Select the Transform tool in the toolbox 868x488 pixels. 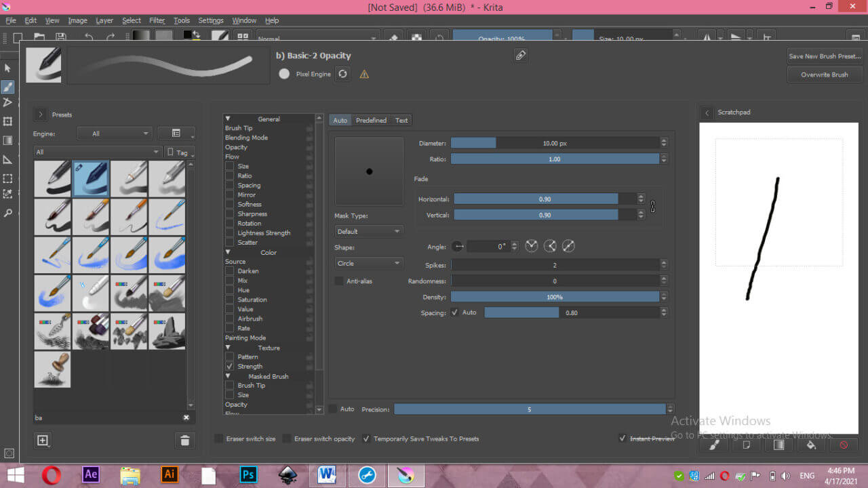coord(8,122)
